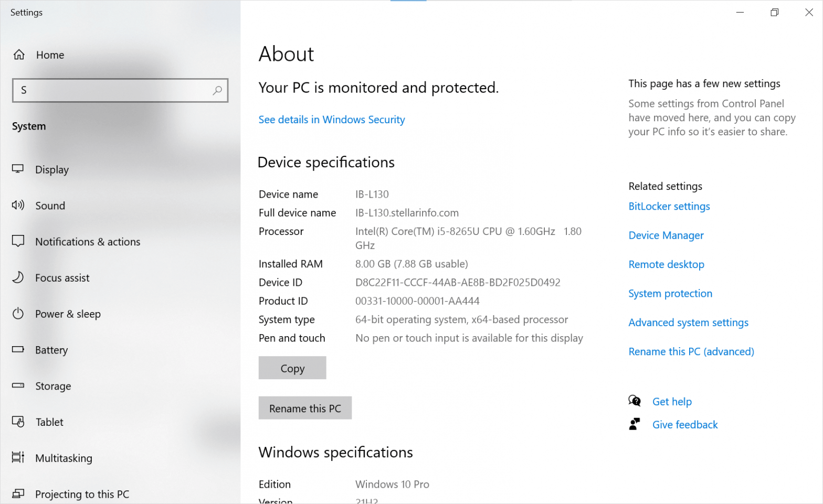Click the Display monitor icon
The image size is (823, 504).
18,169
